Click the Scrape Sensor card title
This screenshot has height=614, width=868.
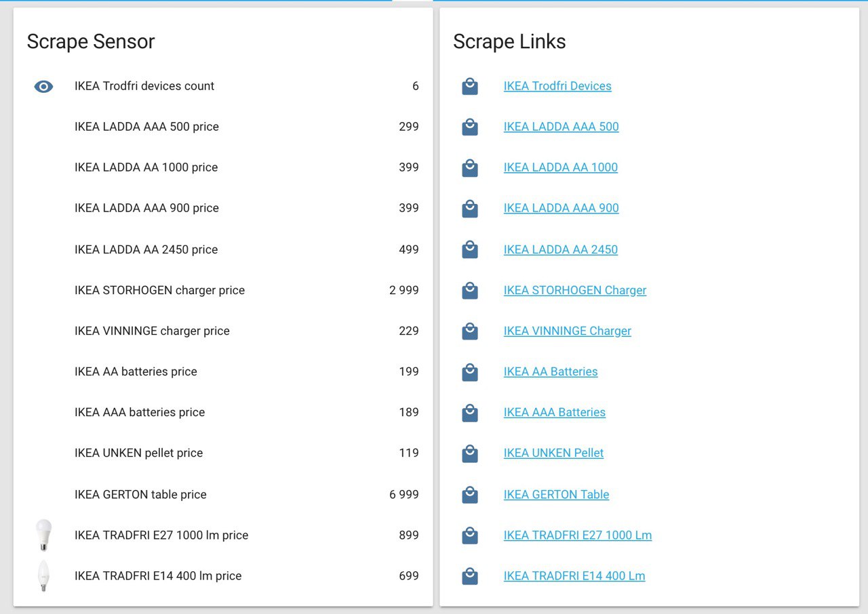point(91,42)
